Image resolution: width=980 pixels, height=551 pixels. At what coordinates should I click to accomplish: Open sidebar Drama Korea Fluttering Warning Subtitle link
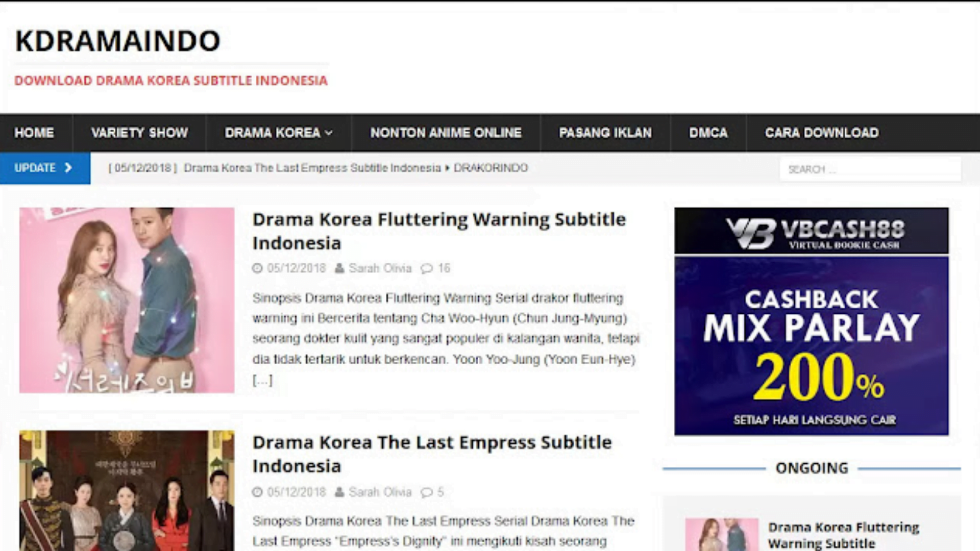[x=844, y=535]
